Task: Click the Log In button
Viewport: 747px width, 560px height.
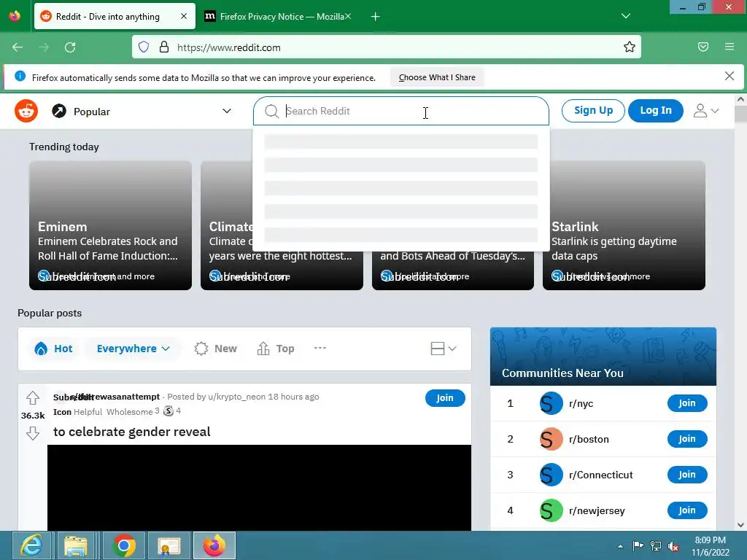Action: (x=656, y=111)
